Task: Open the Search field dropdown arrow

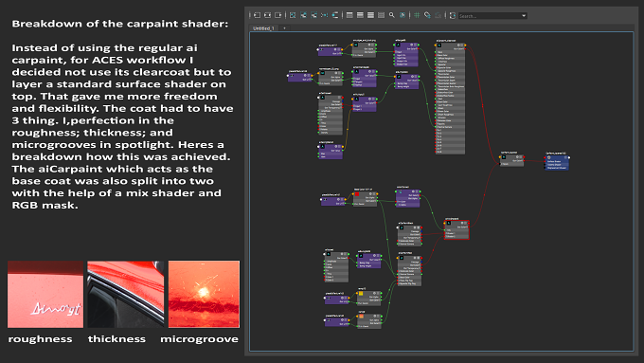Action: (524, 15)
